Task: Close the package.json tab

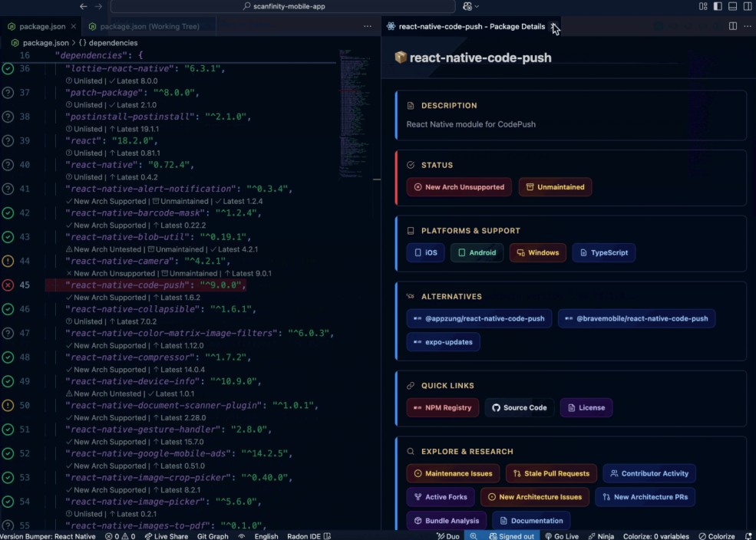Action: click(x=73, y=27)
